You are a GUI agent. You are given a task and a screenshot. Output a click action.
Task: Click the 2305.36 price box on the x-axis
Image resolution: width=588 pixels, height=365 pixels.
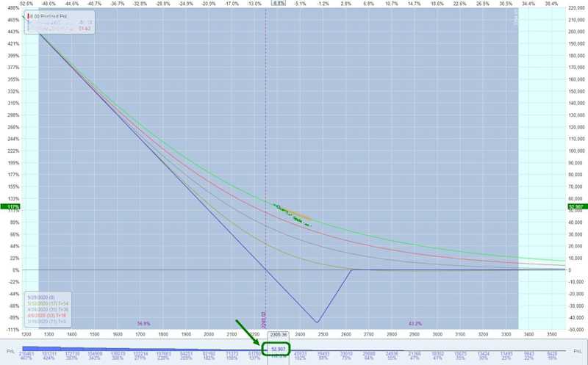pyautogui.click(x=278, y=334)
